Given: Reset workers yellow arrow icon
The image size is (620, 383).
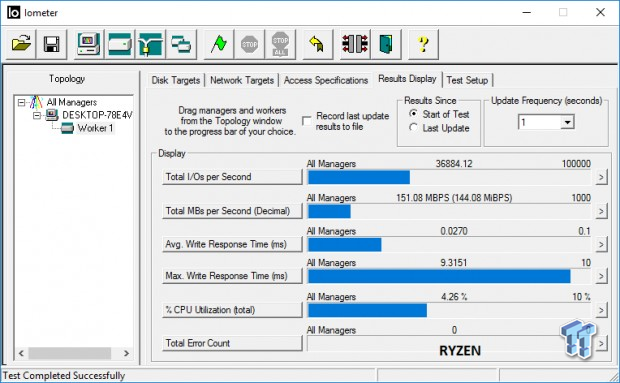Looking at the screenshot, I should click(318, 44).
